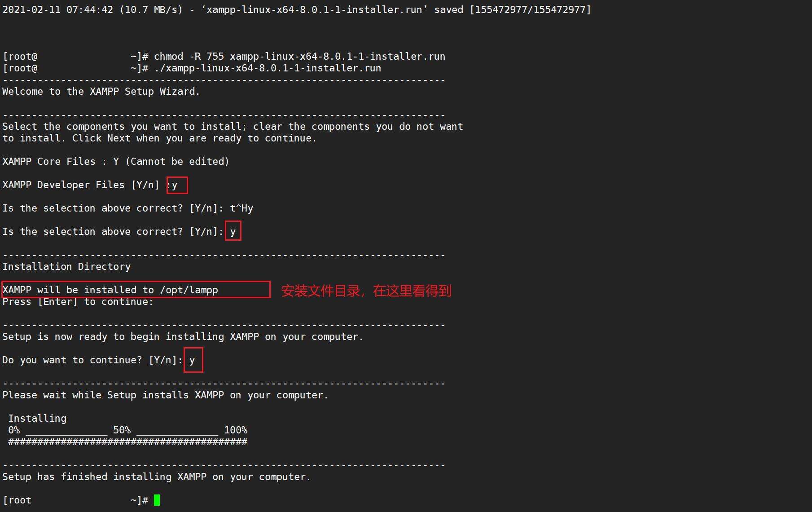Click the '50%' progress label
Screen dimensions: 812x512
[122, 430]
